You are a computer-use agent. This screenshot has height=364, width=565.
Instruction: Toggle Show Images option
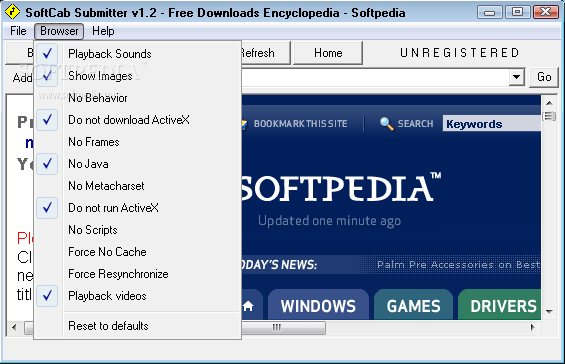click(x=138, y=76)
